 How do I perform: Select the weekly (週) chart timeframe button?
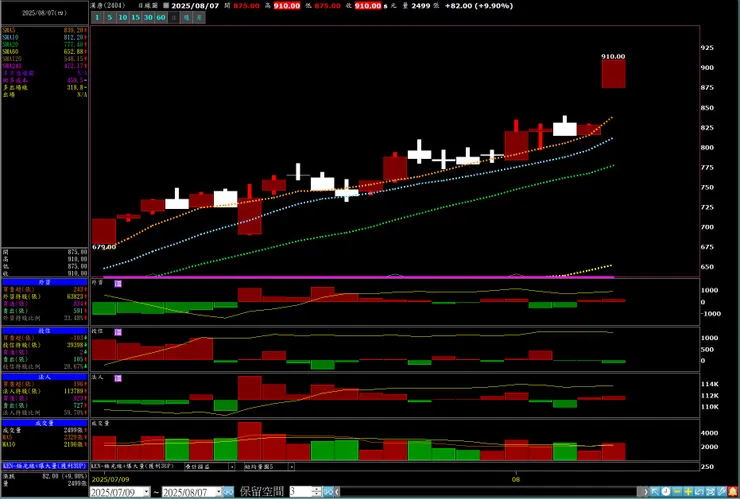(x=187, y=17)
